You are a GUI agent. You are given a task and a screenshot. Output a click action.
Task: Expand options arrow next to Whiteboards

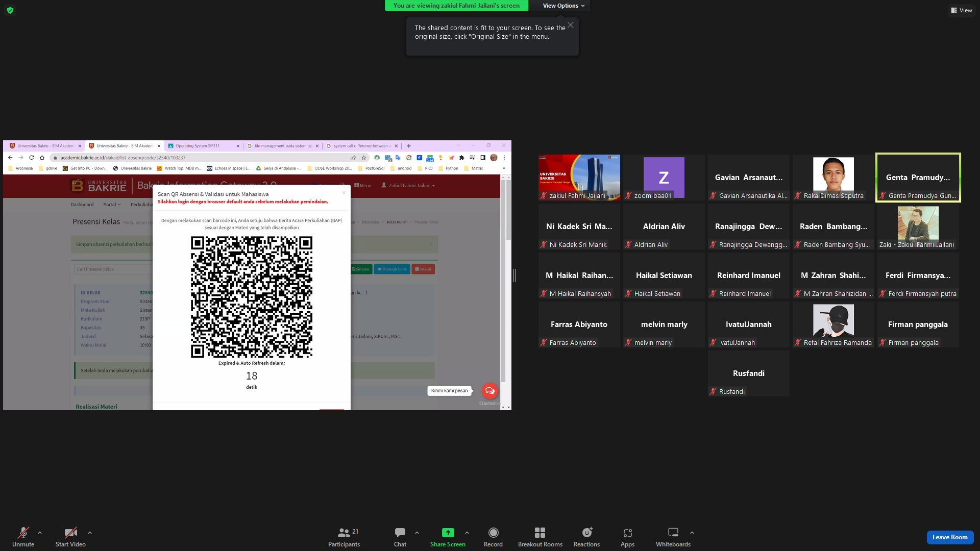click(692, 533)
